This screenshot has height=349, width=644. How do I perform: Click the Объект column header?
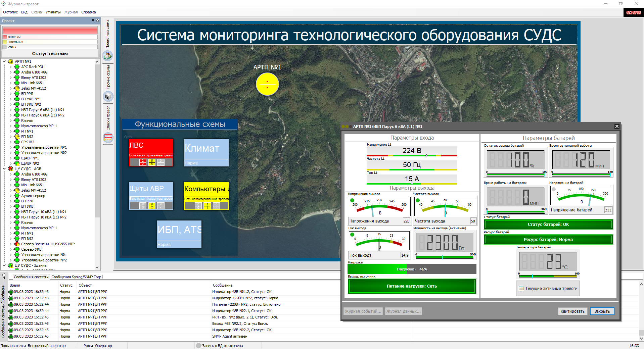click(85, 285)
